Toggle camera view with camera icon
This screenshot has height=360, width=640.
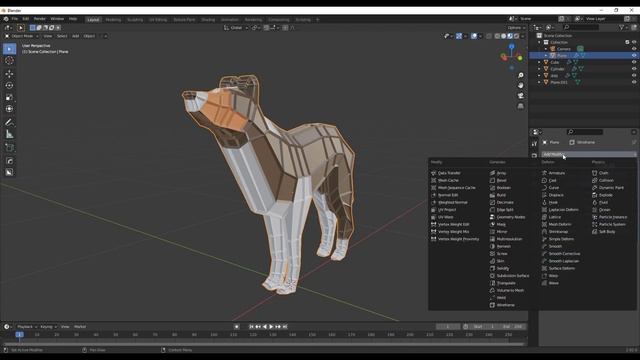[520, 96]
